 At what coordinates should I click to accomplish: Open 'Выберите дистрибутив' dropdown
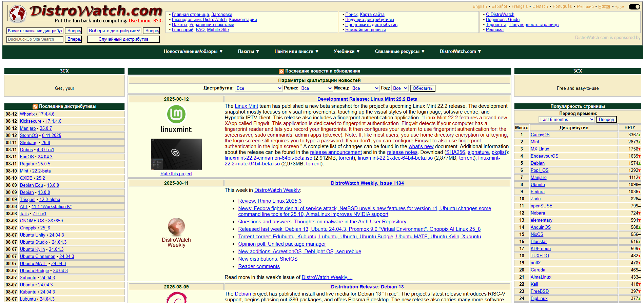tap(115, 31)
